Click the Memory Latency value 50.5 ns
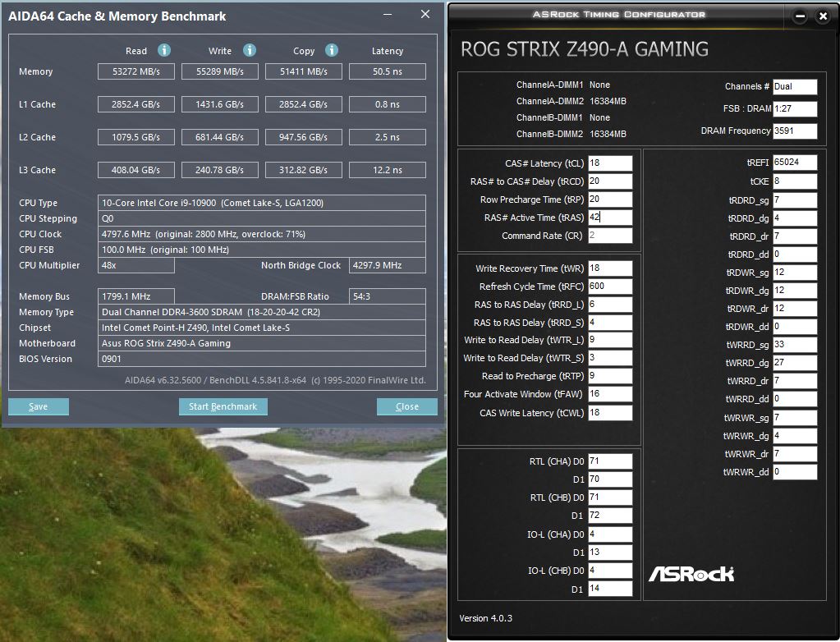 (388, 71)
